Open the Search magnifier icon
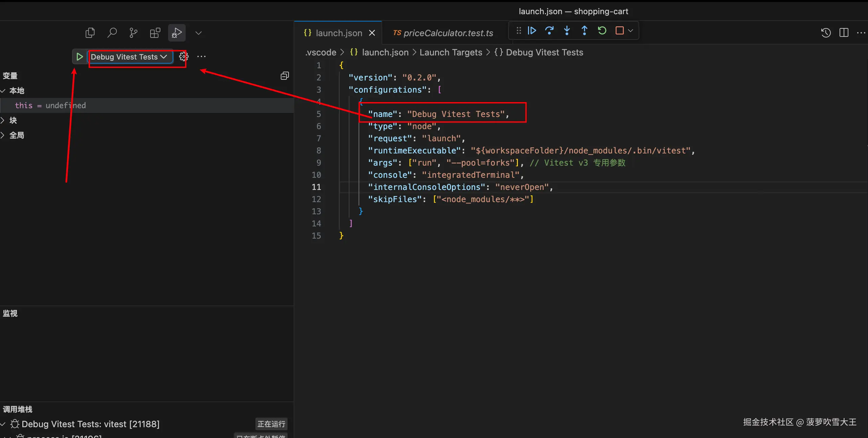 (112, 33)
